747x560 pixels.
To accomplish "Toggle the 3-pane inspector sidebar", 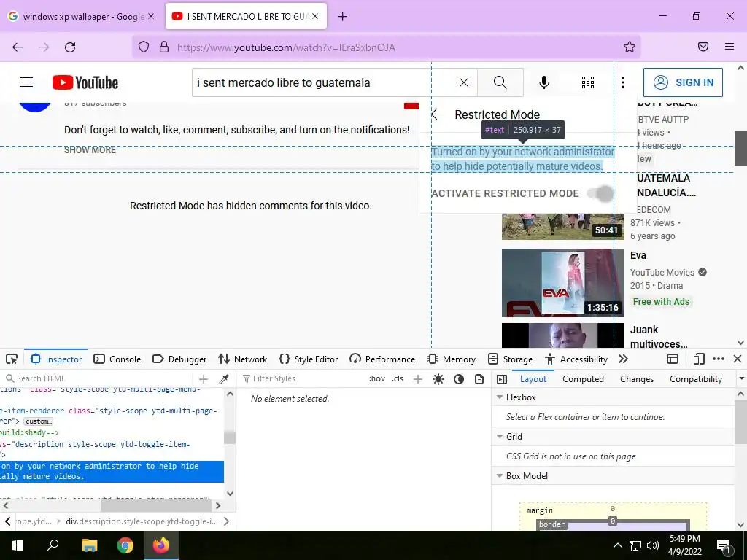I will click(x=502, y=379).
